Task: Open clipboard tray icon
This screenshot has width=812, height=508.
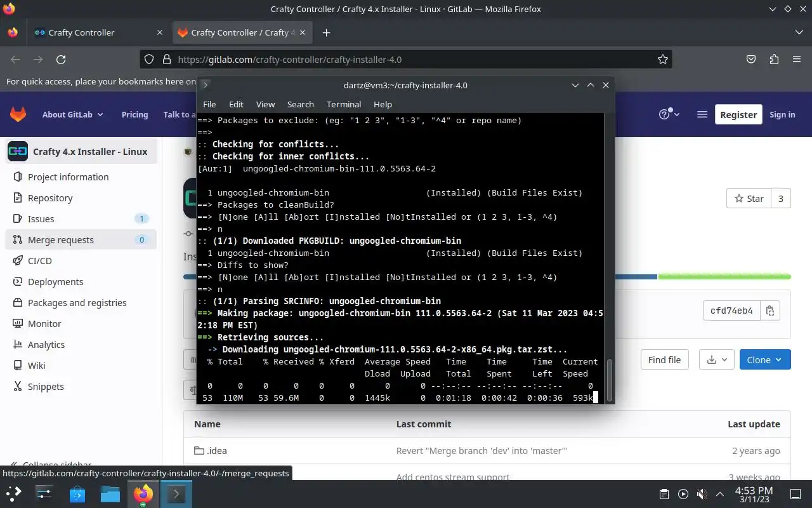Action: click(x=664, y=494)
